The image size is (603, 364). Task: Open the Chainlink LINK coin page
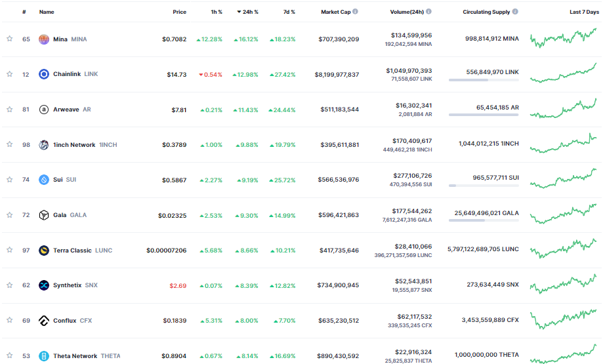tap(75, 74)
